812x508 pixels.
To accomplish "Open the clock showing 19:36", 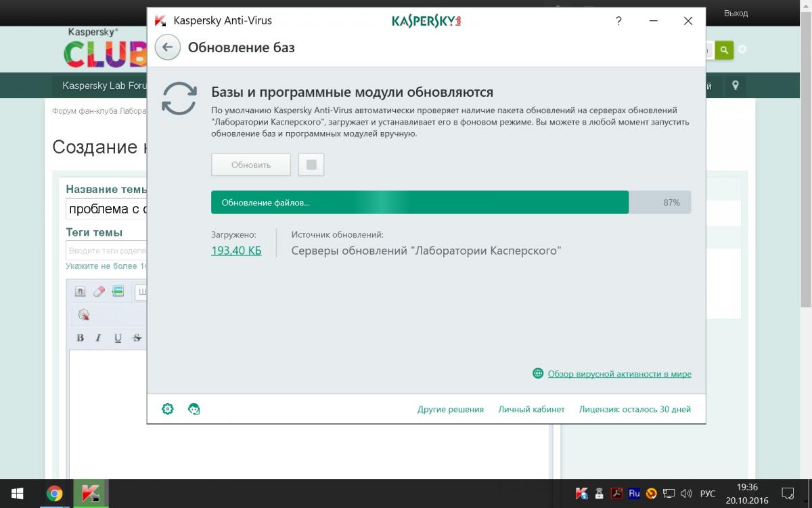I will click(x=747, y=494).
